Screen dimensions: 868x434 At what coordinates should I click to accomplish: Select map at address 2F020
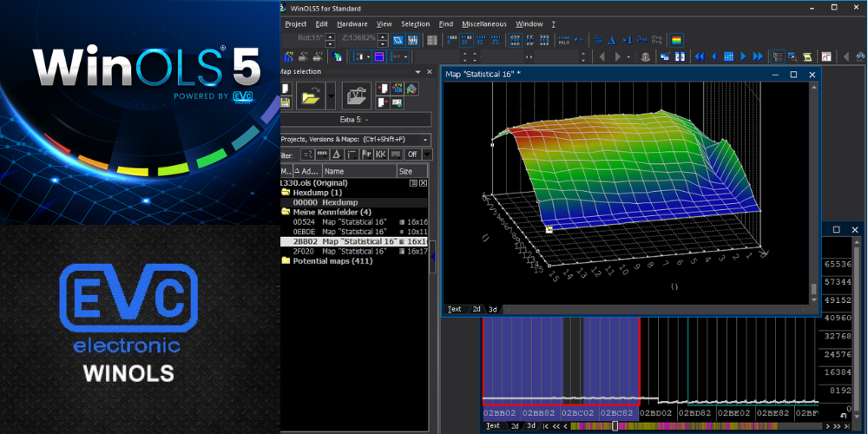pos(354,252)
